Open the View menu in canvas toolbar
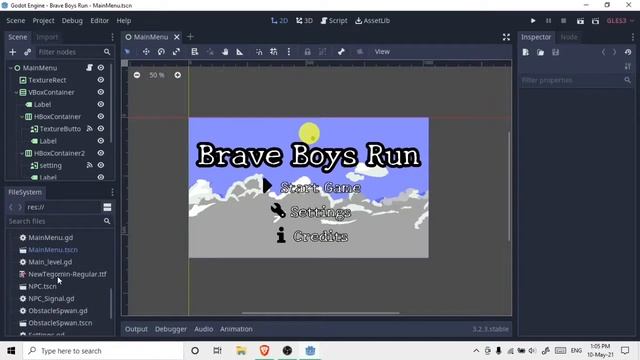This screenshot has width=640, height=360. [x=382, y=52]
